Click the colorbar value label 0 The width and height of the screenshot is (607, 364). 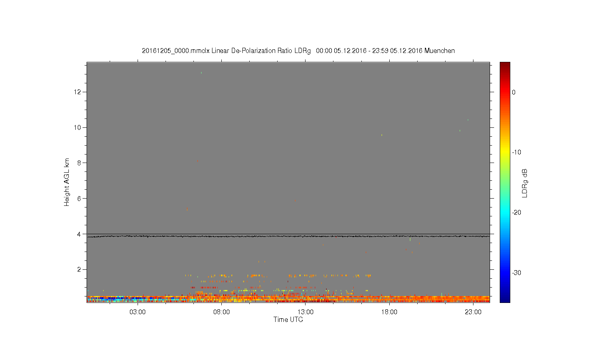(514, 92)
